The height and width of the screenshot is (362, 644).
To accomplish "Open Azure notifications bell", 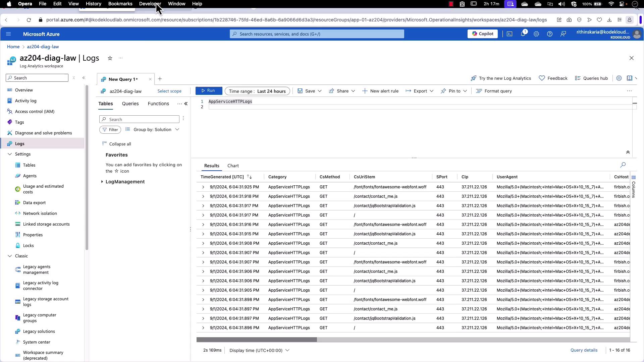I will [x=523, y=34].
